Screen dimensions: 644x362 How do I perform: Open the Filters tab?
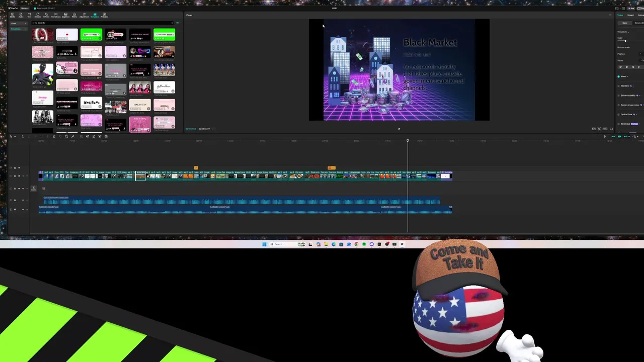tap(74, 15)
